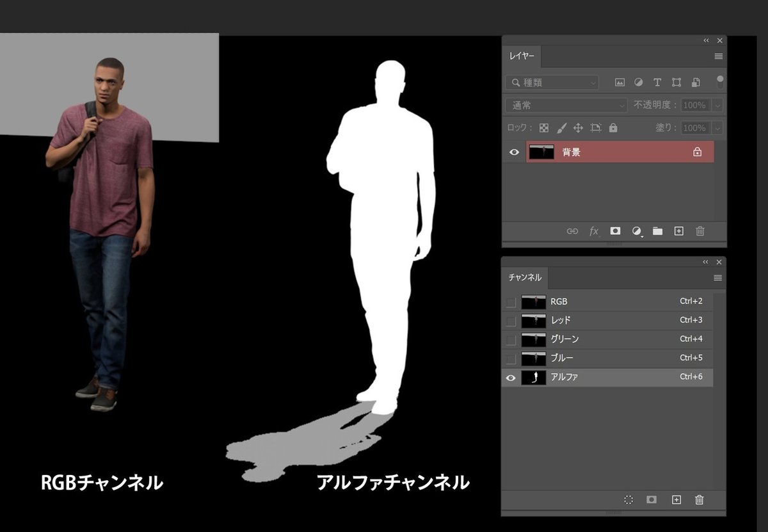Save selection as channel icon
The image size is (768, 532).
(652, 500)
